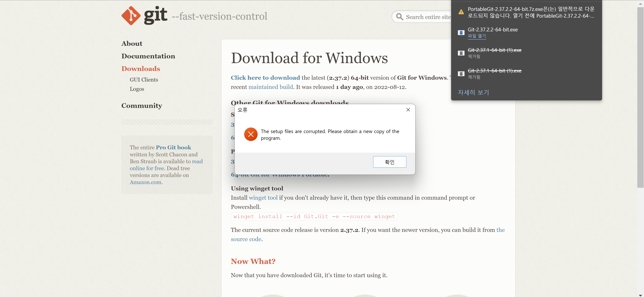
Task: Click the red error icon in dialog
Action: tap(251, 134)
